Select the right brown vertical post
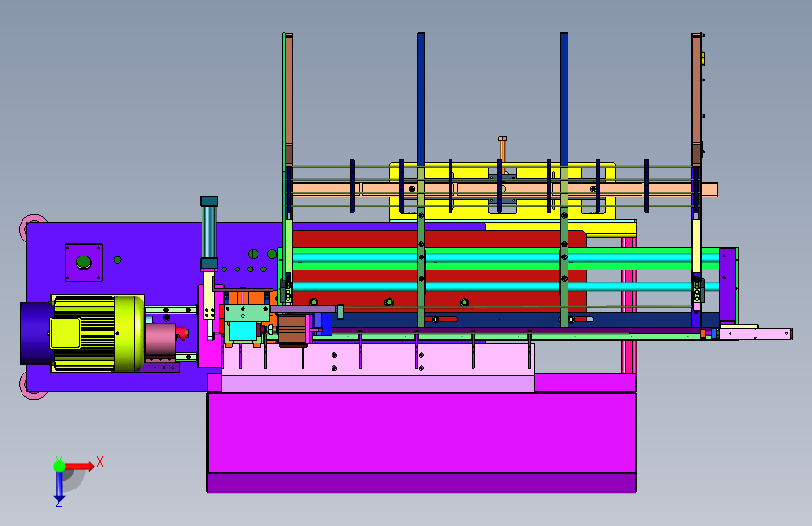This screenshot has height=526, width=812. [697, 98]
